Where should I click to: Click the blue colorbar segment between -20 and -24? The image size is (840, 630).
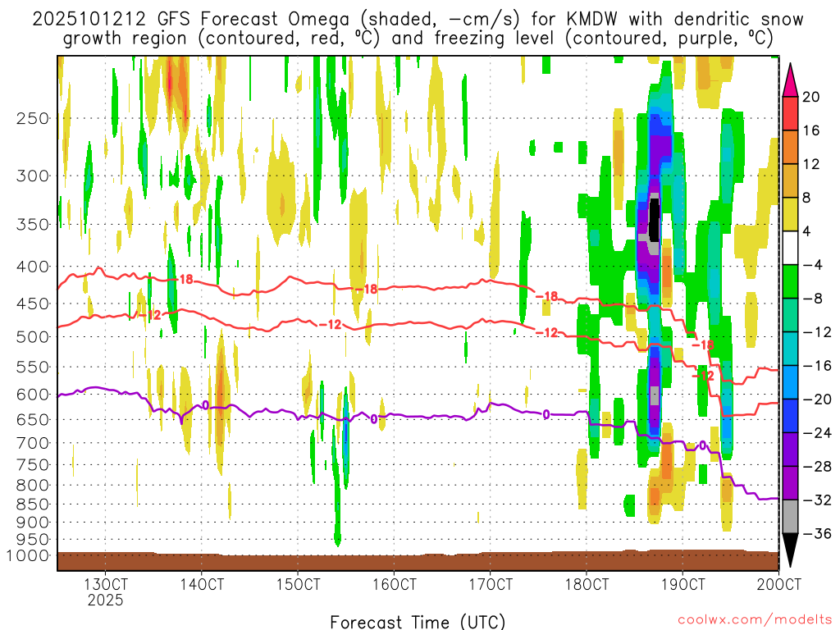[x=790, y=416]
